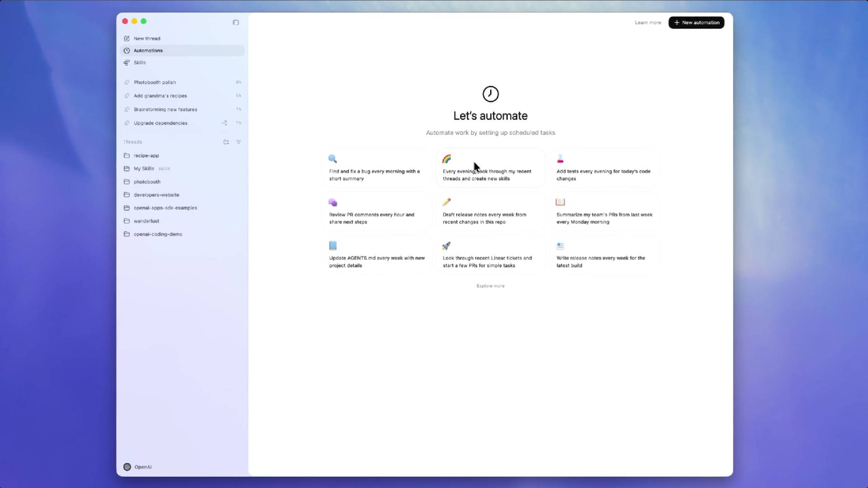Select Automations in the sidebar

pos(148,50)
